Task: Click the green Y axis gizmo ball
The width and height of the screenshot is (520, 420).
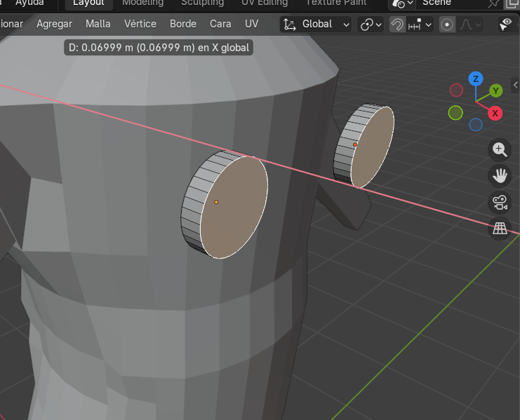Action: pos(496,90)
